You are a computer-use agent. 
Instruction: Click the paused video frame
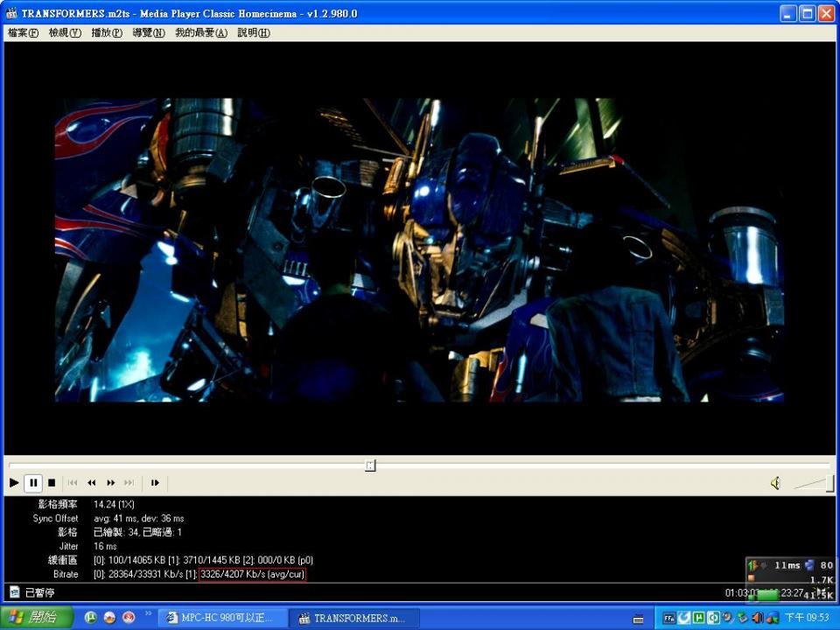[419, 249]
